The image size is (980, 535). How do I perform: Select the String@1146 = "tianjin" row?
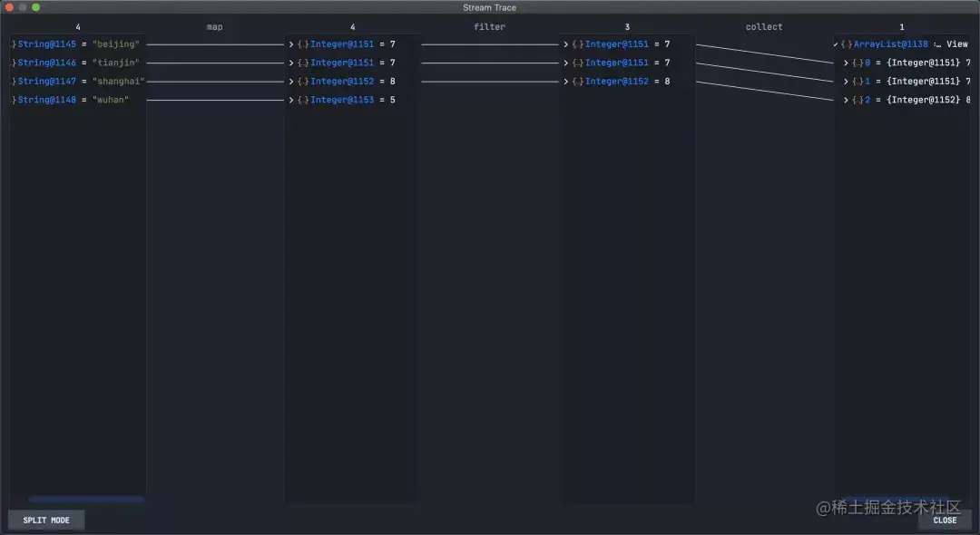pyautogui.click(x=77, y=63)
